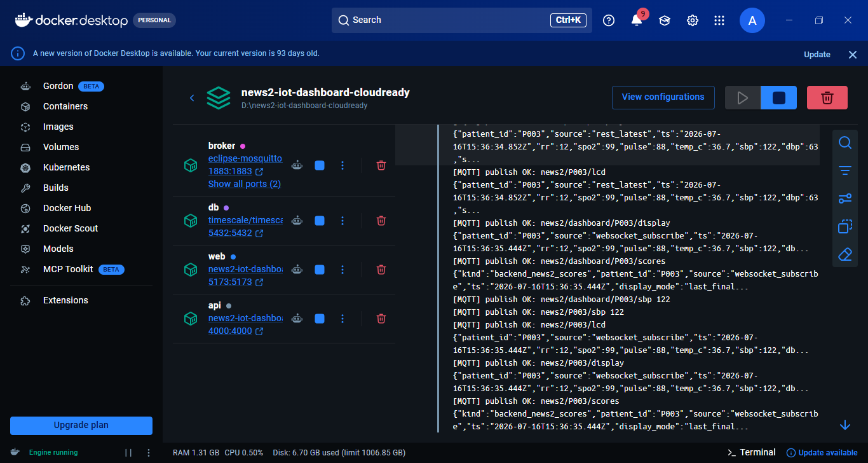Viewport: 868px width, 463px height.
Task: Open broker port 1883:1883 link
Action: pos(236,172)
